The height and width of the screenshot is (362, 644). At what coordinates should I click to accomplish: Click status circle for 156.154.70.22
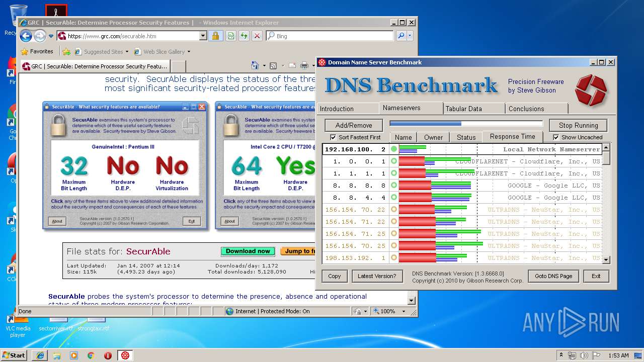tap(393, 210)
